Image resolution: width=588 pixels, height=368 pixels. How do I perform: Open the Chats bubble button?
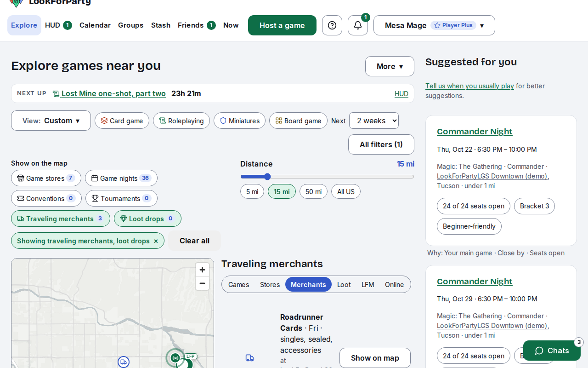click(552, 351)
